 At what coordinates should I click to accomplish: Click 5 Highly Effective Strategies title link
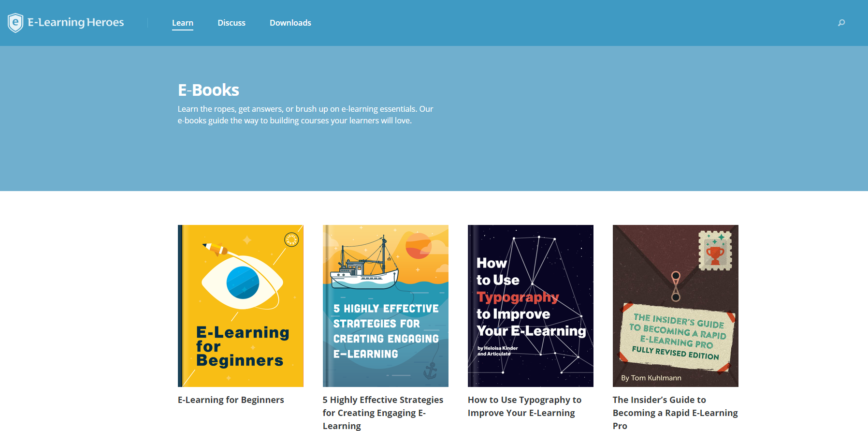coord(383,413)
